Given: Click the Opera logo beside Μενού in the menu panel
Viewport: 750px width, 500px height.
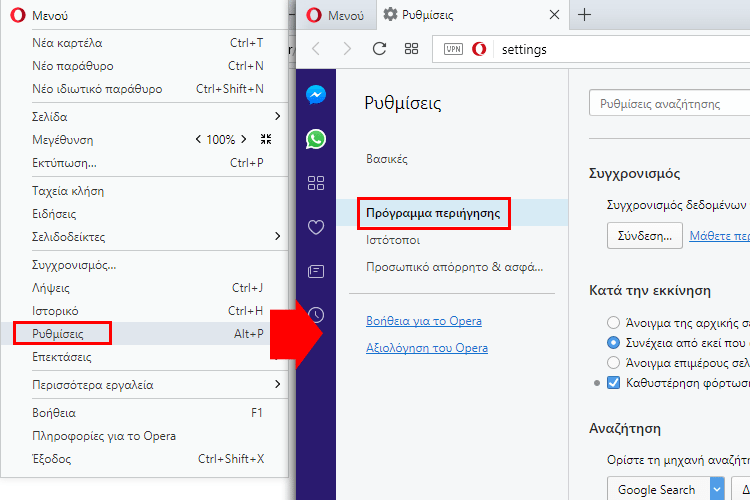Looking at the screenshot, I should tap(18, 15).
